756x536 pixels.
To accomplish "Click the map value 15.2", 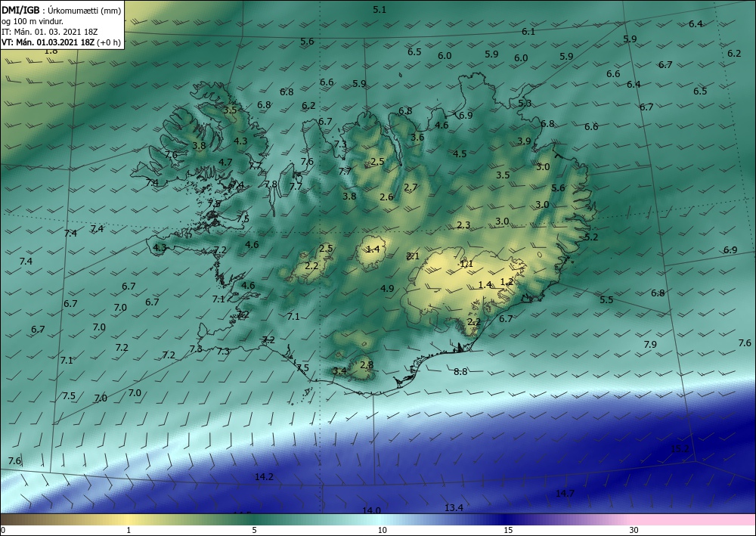I will click(680, 449).
